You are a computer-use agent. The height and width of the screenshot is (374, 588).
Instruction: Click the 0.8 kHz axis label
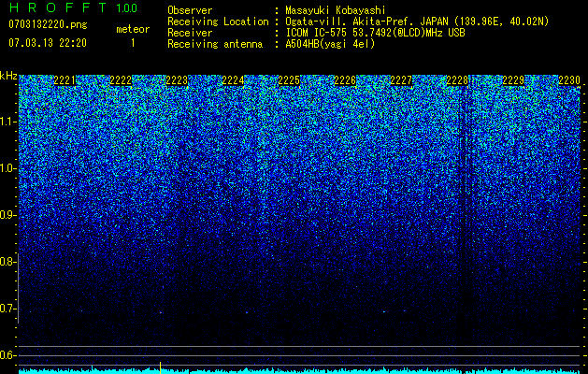coord(7,262)
